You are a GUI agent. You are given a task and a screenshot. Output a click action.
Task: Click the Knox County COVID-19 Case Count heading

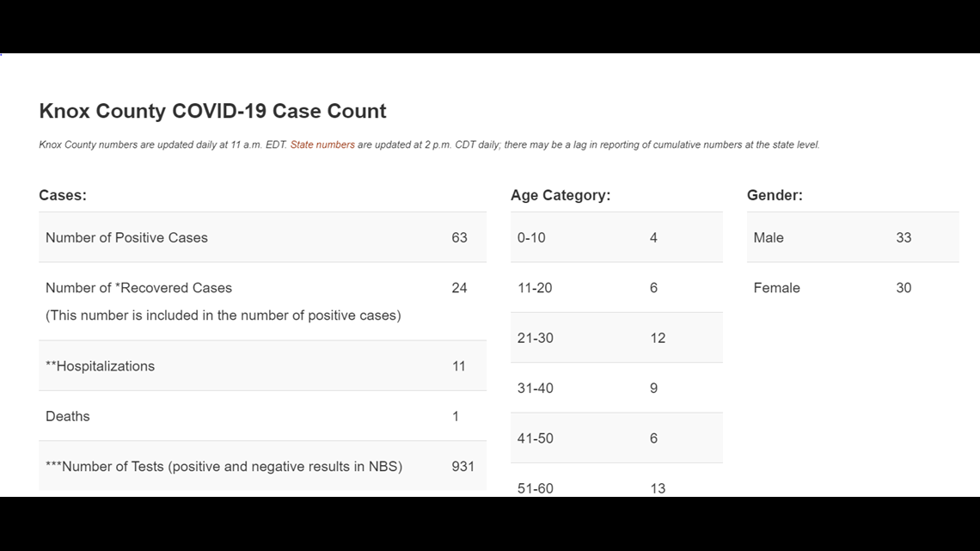[212, 111]
